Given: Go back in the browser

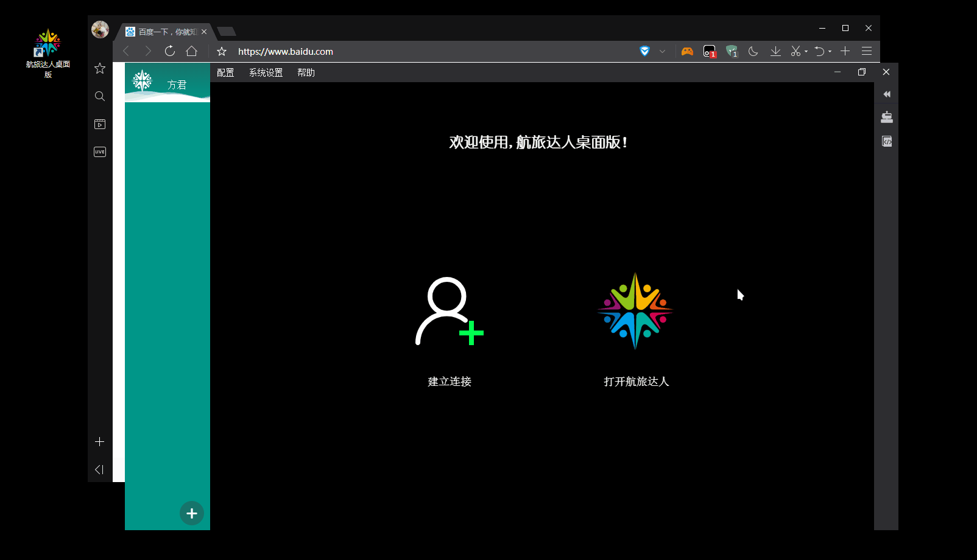Looking at the screenshot, I should [126, 51].
